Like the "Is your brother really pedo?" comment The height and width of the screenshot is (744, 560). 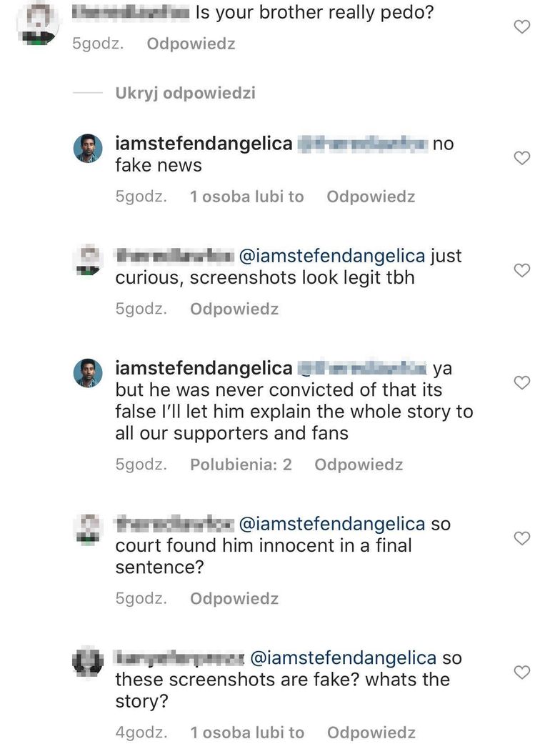click(522, 27)
